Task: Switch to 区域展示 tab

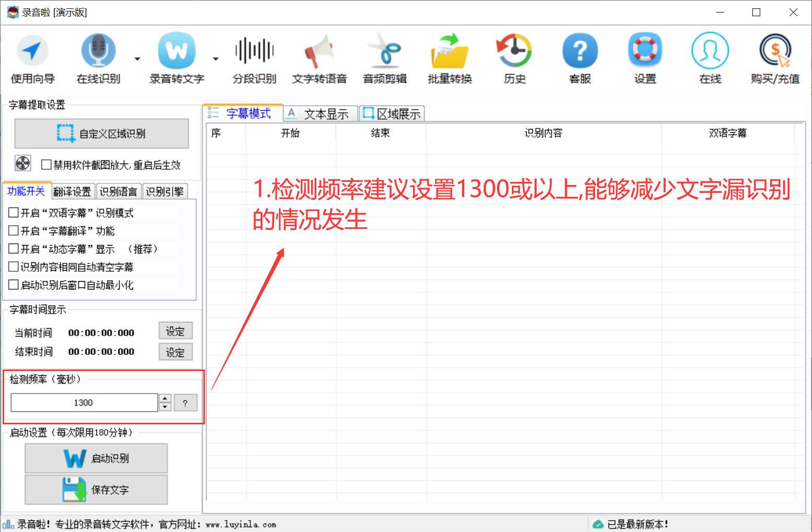Action: tap(392, 114)
